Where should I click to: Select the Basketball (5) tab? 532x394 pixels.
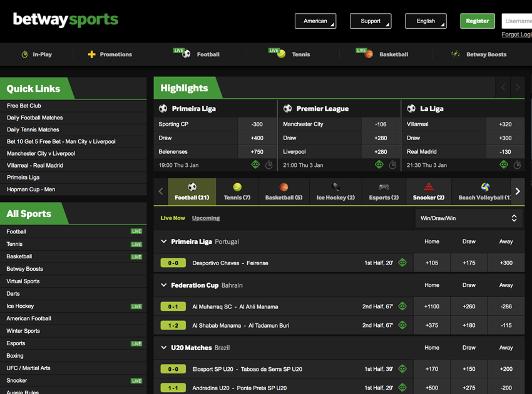(284, 191)
